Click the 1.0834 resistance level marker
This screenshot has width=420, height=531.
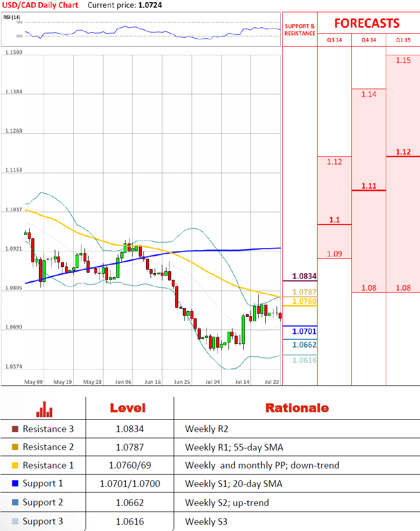tap(304, 276)
